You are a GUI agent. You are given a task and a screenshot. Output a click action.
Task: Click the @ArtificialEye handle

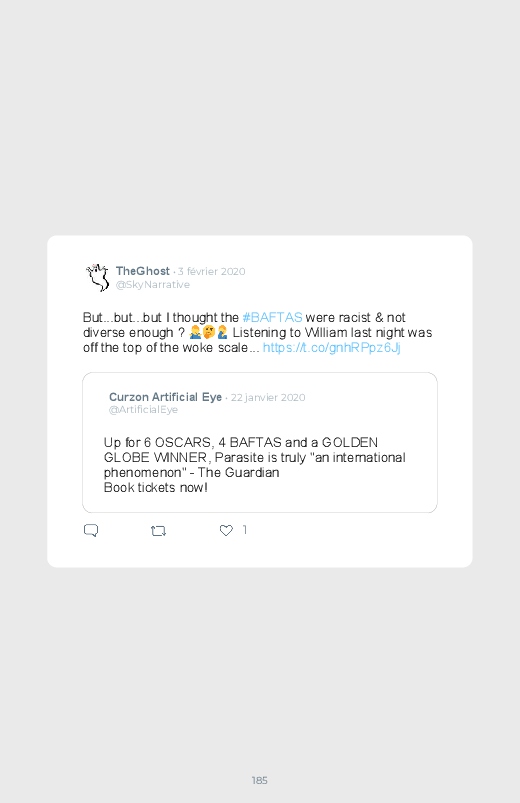pos(143,410)
